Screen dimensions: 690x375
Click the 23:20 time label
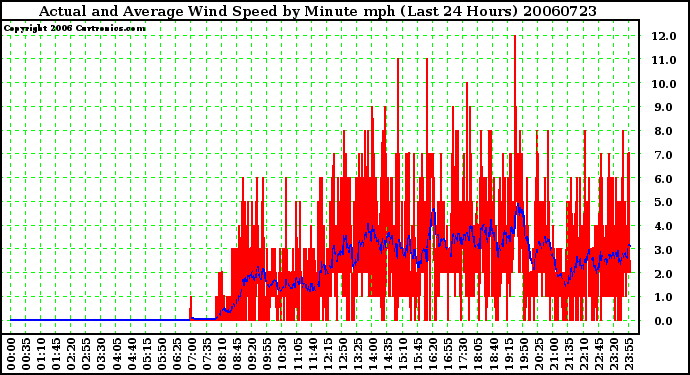point(613,354)
